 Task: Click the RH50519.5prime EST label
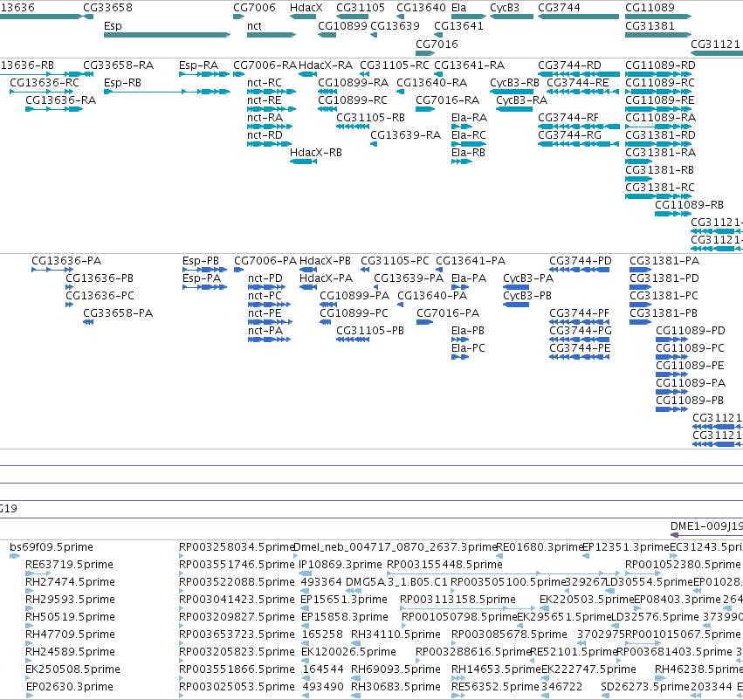70,617
